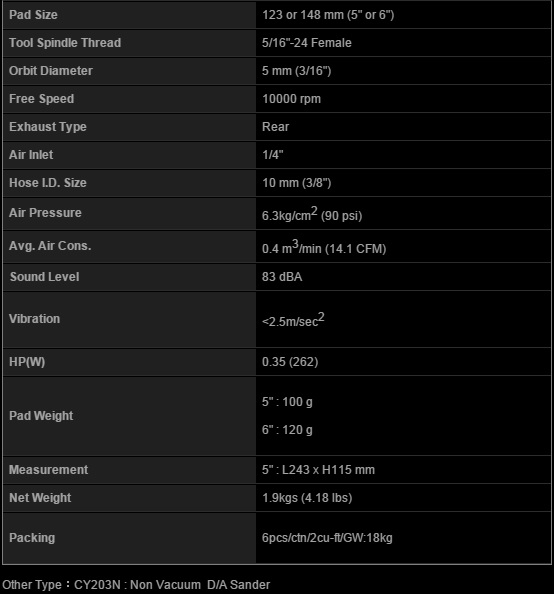Click the Packing 6pcs/ctn value
The height and width of the screenshot is (594, 554).
(327, 538)
